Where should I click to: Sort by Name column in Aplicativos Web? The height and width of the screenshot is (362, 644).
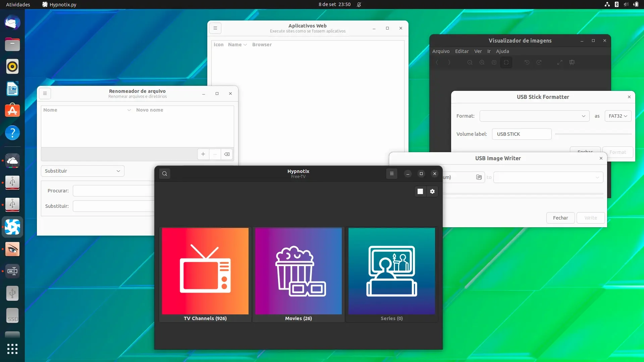pyautogui.click(x=237, y=45)
